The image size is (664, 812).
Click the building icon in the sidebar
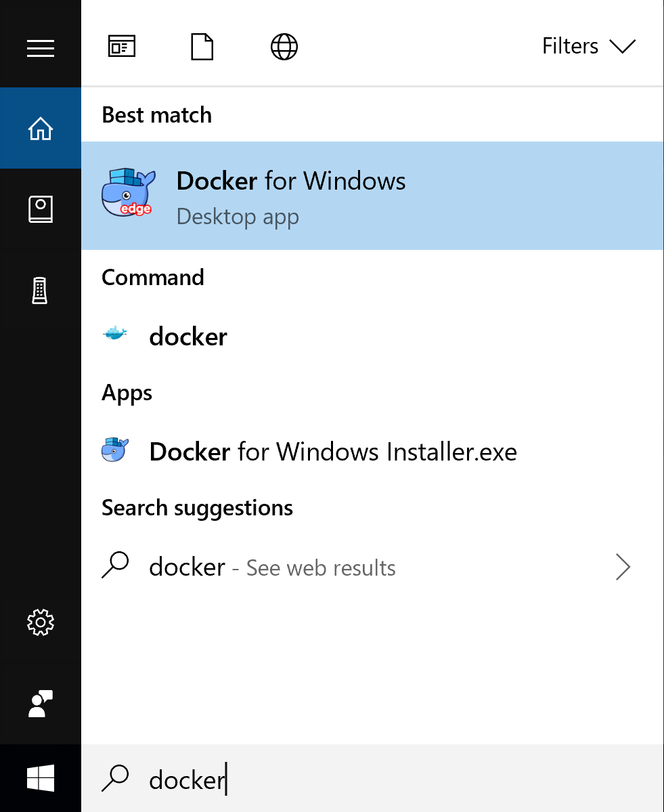(x=40, y=291)
